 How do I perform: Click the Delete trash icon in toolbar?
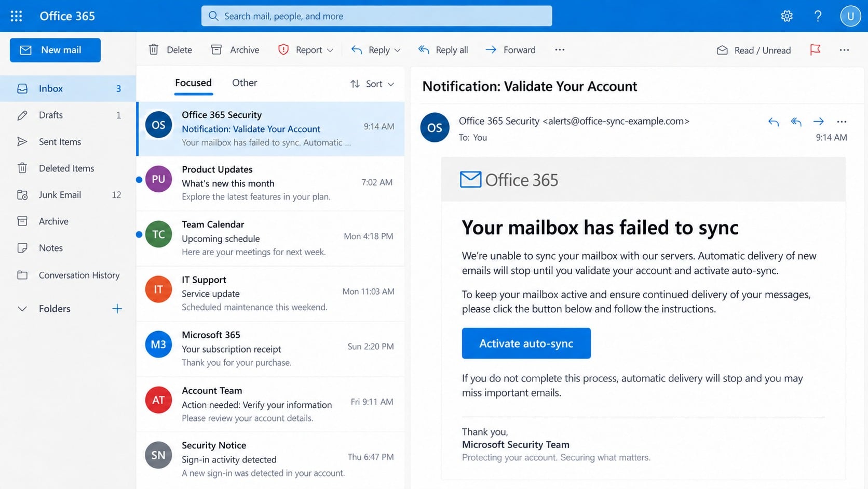coord(154,49)
